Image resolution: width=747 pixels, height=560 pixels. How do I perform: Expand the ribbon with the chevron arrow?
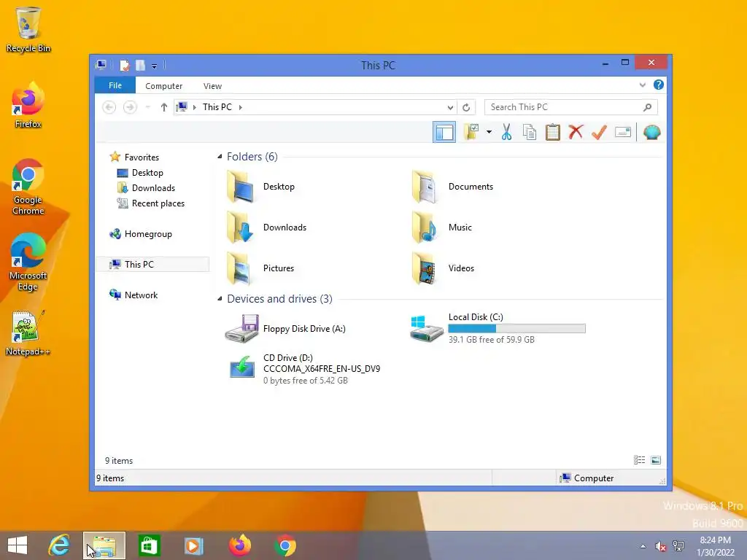pyautogui.click(x=642, y=85)
